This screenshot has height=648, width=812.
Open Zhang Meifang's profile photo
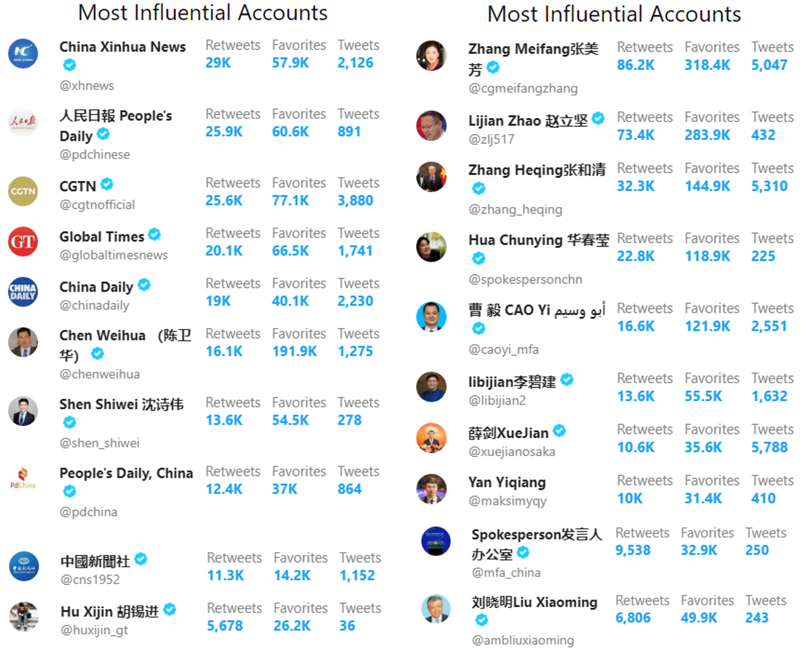431,56
